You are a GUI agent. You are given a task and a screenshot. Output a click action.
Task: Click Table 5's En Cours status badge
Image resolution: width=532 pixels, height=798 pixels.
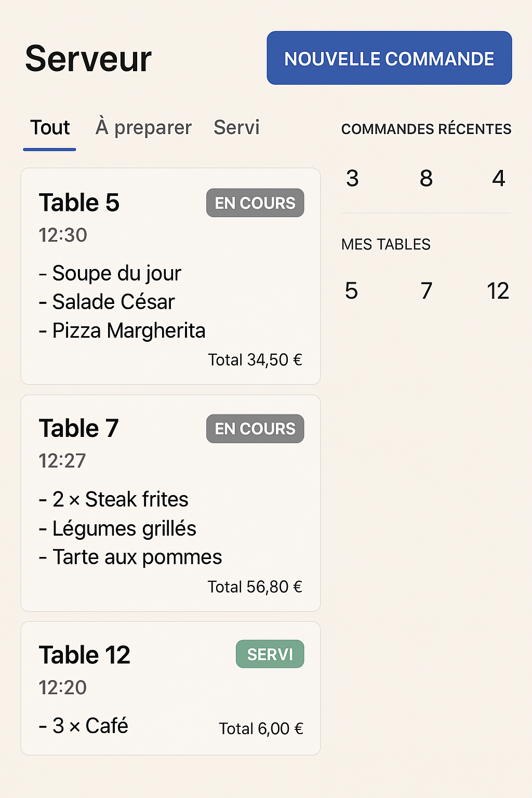pos(255,203)
